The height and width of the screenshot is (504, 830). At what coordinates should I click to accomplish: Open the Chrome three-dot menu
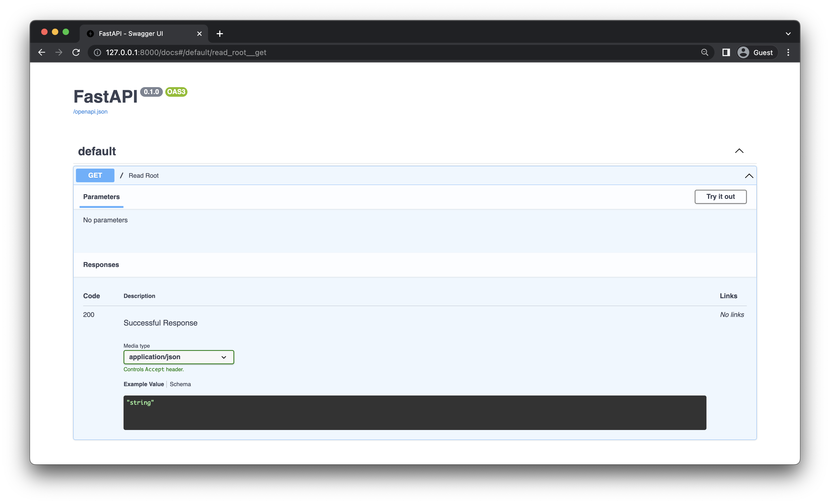point(788,53)
